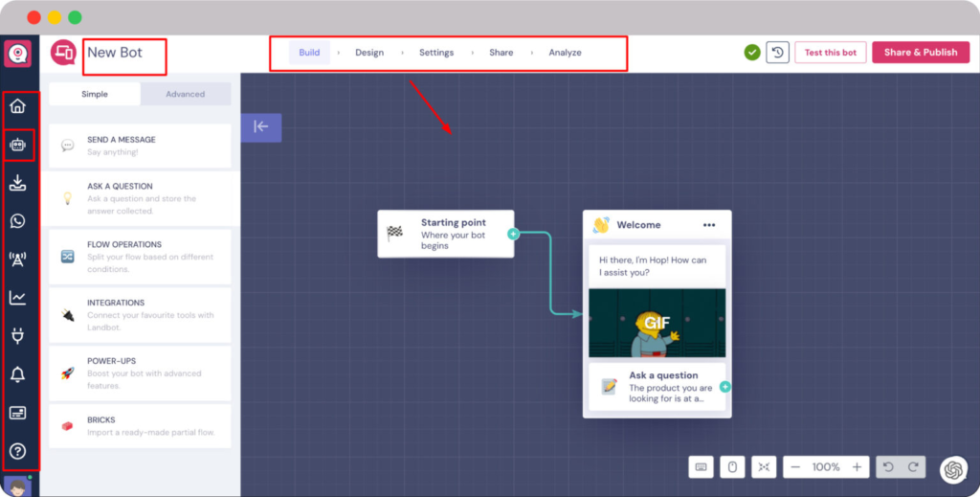The width and height of the screenshot is (980, 497).
Task: Open the notifications bell icon
Action: (17, 374)
